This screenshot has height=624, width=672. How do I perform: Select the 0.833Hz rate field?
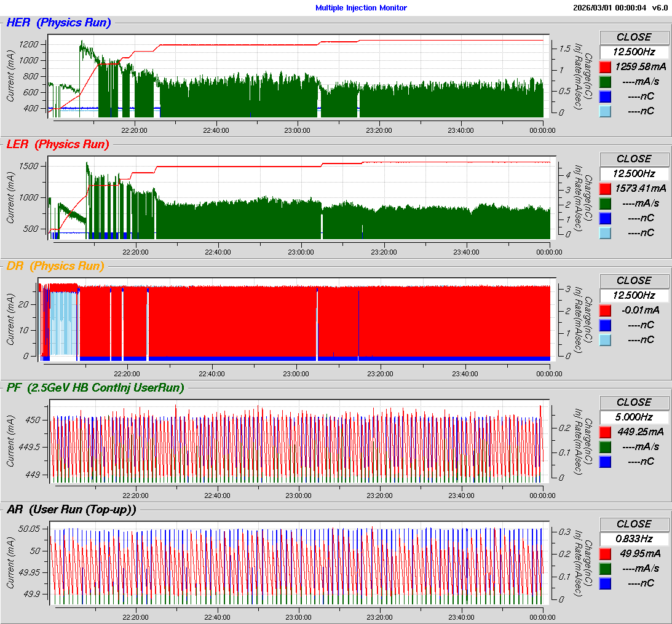click(634, 539)
